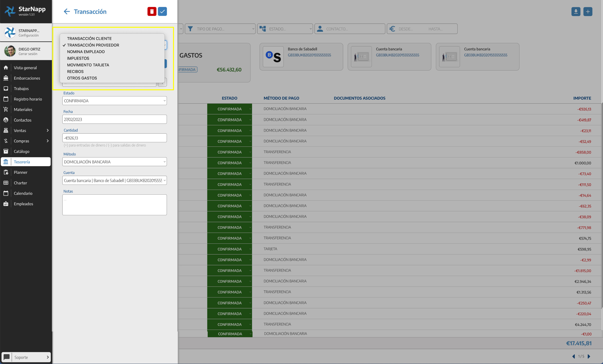The width and height of the screenshot is (603, 364).
Task: Click the red delete transaction trash icon
Action: pos(152,12)
